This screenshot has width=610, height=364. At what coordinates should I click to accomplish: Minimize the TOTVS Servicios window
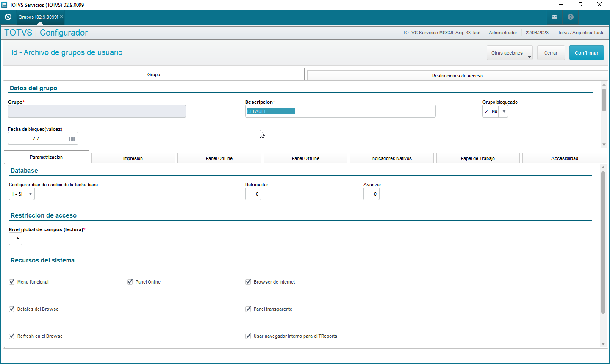click(x=561, y=5)
